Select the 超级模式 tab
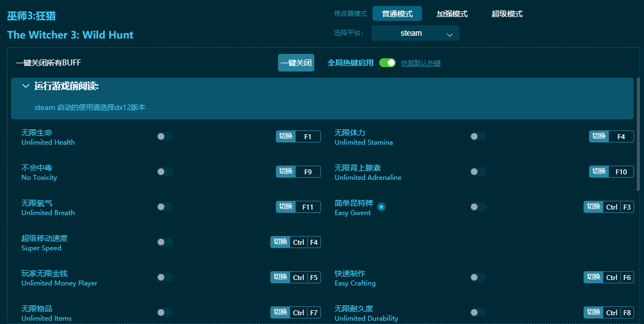The image size is (644, 324). 507,14
